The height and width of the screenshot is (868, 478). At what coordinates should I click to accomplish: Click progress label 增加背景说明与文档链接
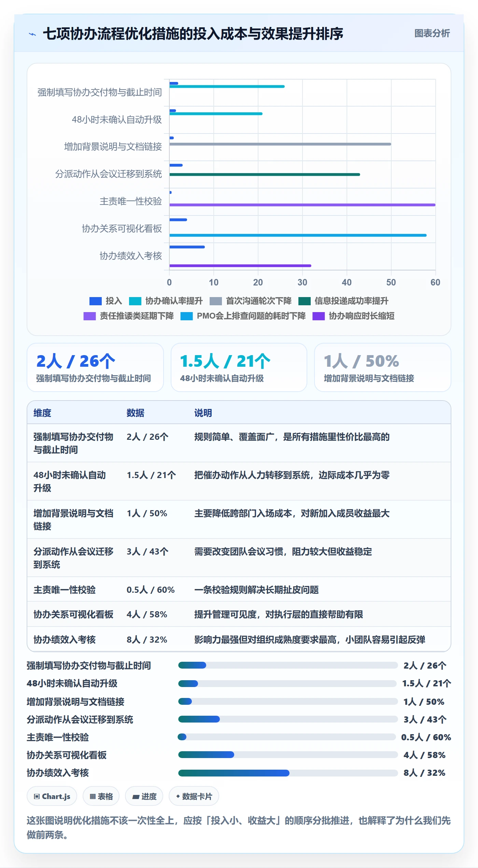point(75,702)
